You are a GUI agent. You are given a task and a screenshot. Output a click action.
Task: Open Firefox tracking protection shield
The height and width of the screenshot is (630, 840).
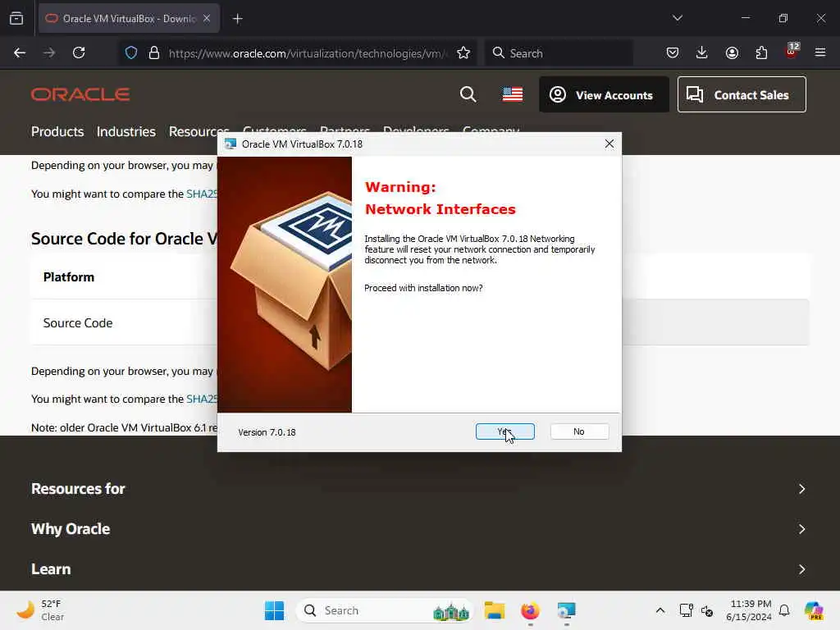click(x=131, y=52)
